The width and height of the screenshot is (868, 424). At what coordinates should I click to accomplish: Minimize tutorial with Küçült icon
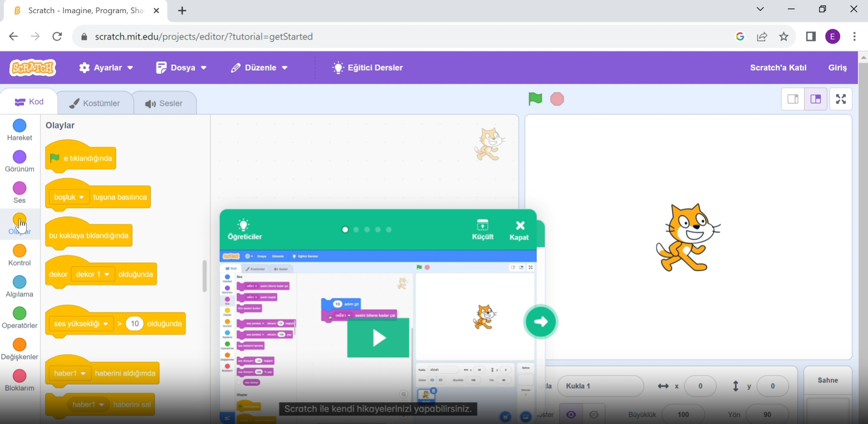click(483, 230)
